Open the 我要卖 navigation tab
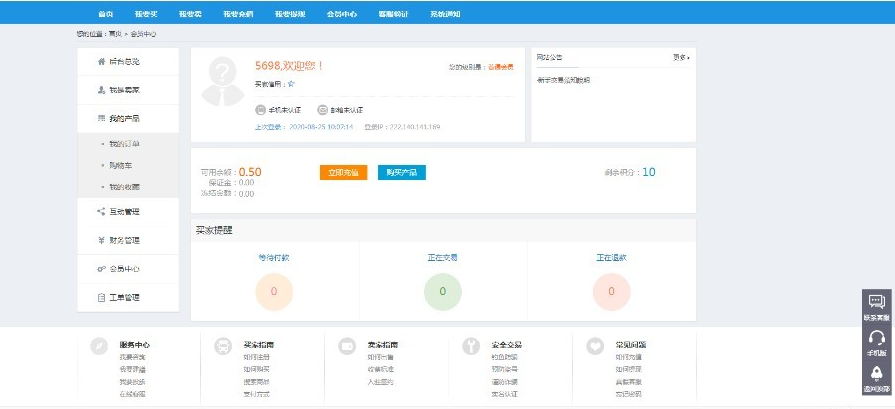This screenshot has height=409, width=895. 190,14
